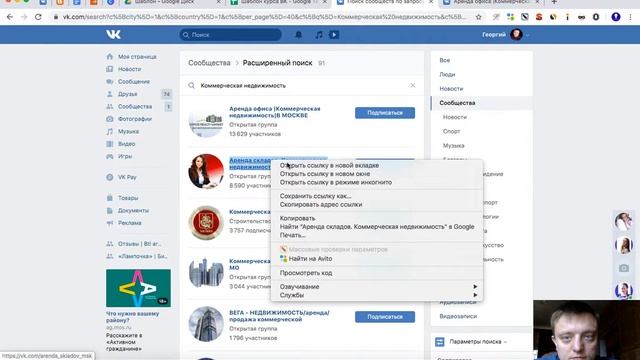640x360 pixels.
Task: Open the video play icon in VK header
Action: click(334, 35)
